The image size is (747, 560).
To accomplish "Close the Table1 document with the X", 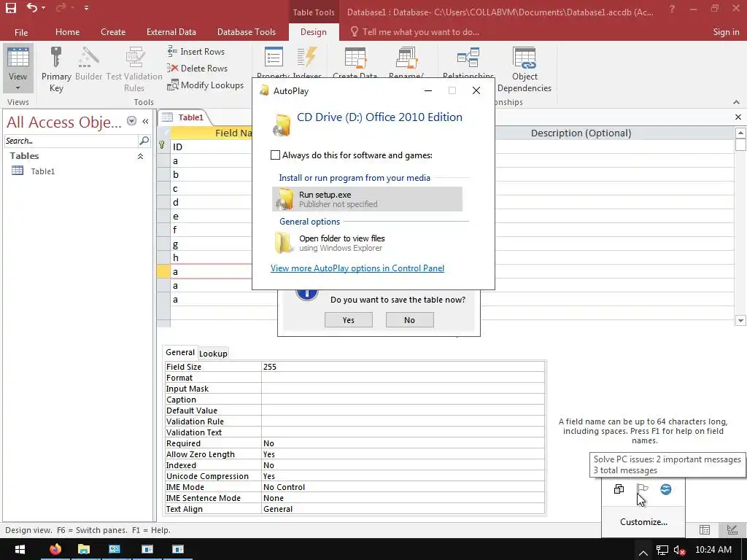I will (738, 117).
